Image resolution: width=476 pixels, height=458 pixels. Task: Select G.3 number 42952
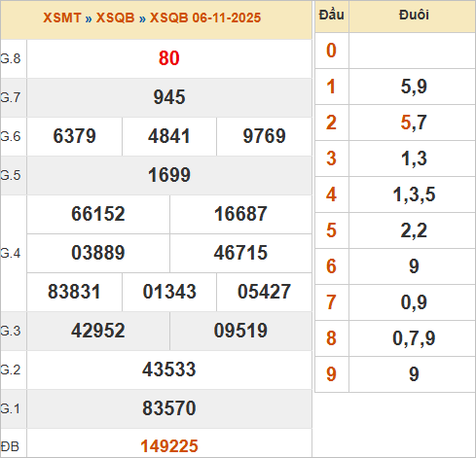pyautogui.click(x=98, y=331)
